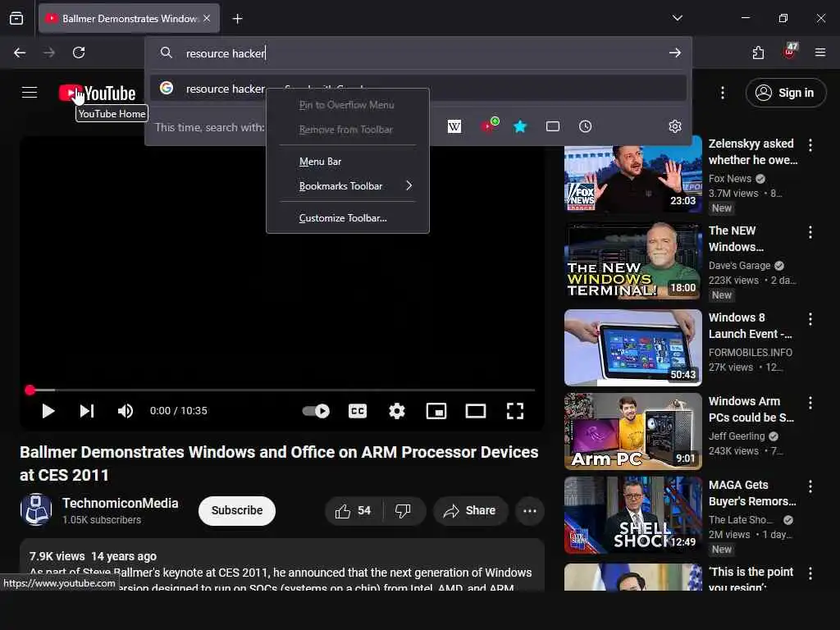Mute the video volume
Image resolution: width=840 pixels, height=630 pixels.
click(x=126, y=411)
